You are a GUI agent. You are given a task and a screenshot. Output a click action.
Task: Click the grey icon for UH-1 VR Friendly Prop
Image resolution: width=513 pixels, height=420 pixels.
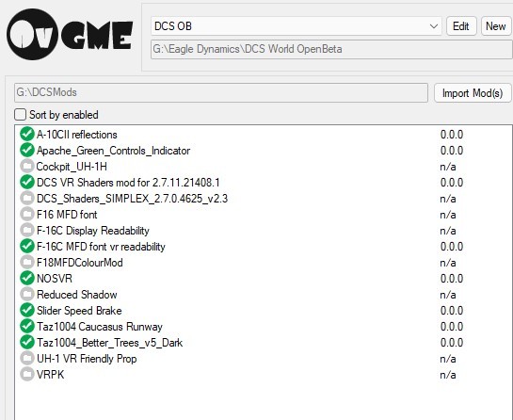[x=27, y=359]
